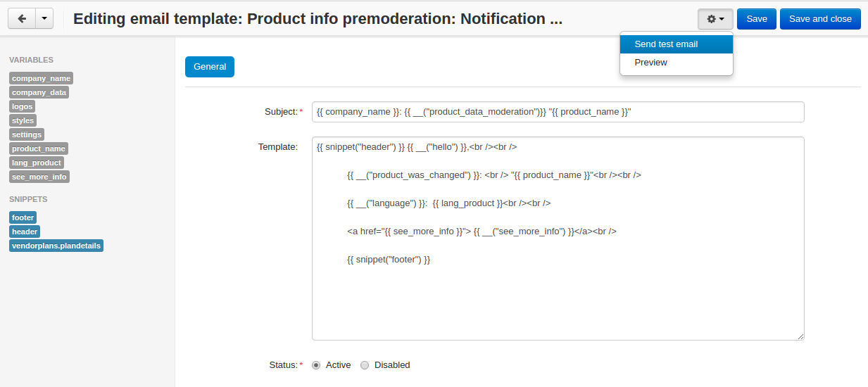This screenshot has width=868, height=387.
Task: Focus the Subject input field
Action: tap(558, 112)
